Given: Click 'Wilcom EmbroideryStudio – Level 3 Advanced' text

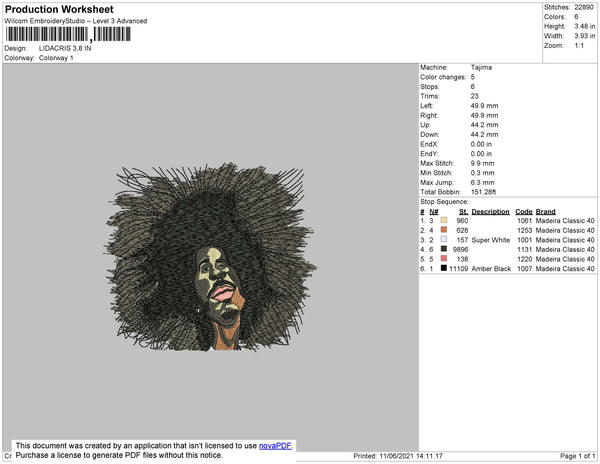Looking at the screenshot, I should [x=76, y=21].
